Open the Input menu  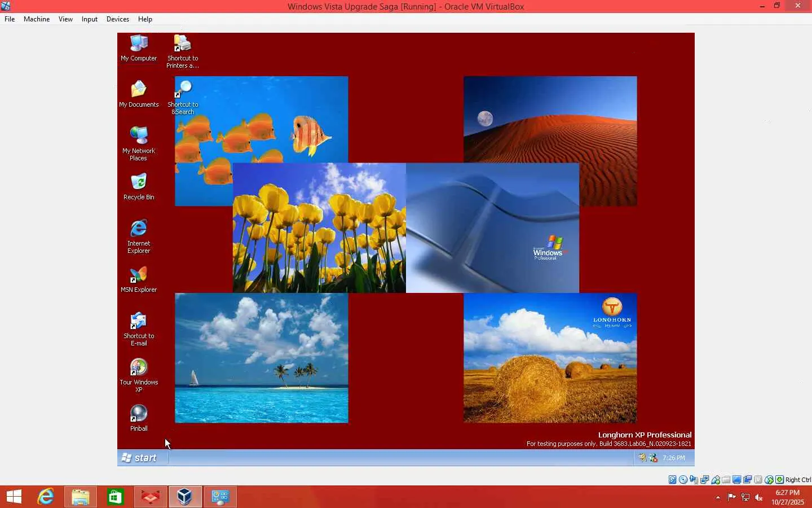click(90, 19)
